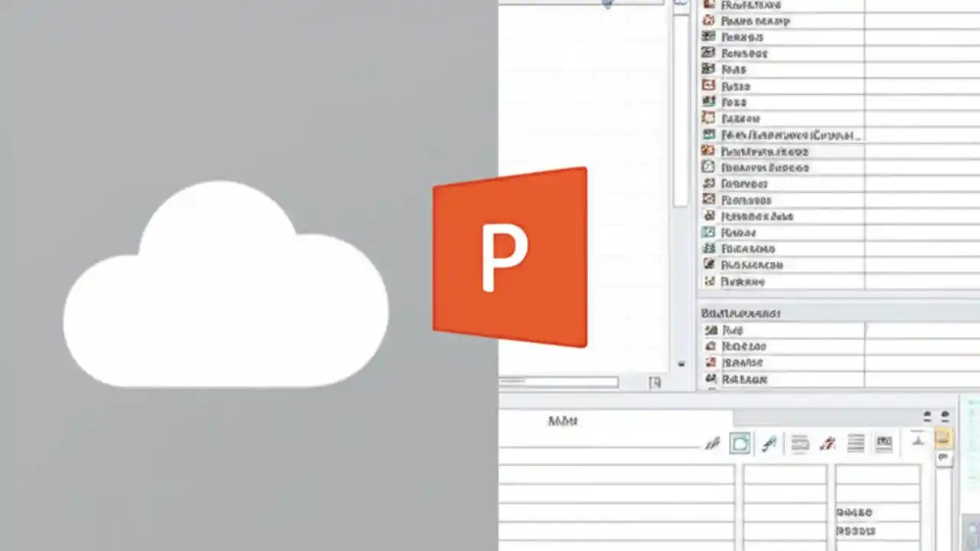Select the red highlighter pen icon in the toolbar
Viewport: 980px width, 551px height.
(828, 442)
